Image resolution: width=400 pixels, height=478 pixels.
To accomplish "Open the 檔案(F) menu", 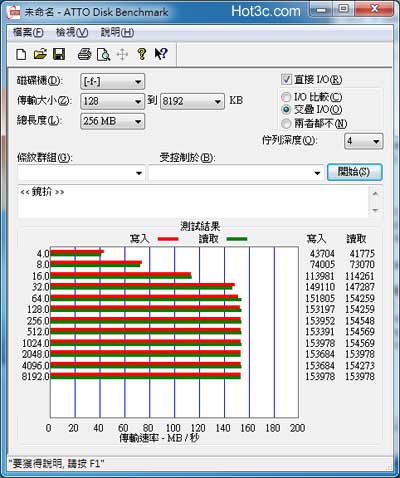I will tap(28, 32).
